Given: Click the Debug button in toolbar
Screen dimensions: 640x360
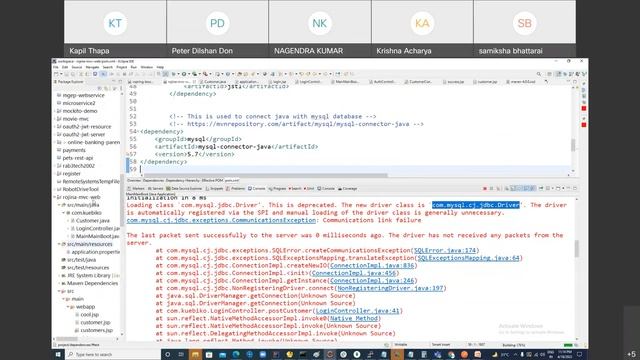Looking at the screenshot, I should [x=174, y=74].
